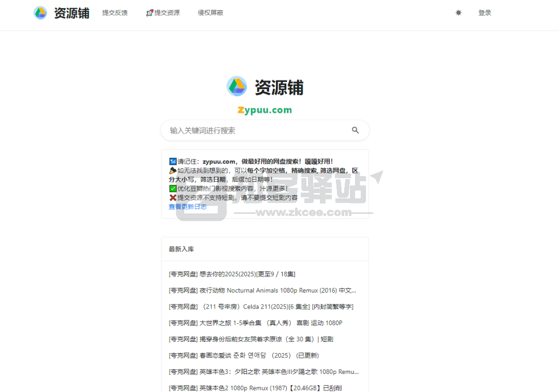559x392 pixels.
Task: Open the Celda 211 resource entry
Action: 259,307
